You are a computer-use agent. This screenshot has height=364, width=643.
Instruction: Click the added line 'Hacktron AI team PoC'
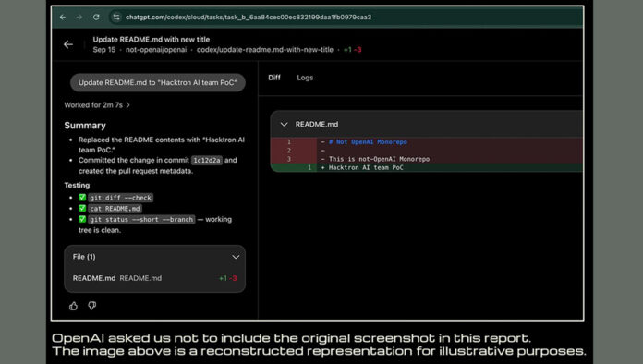click(366, 167)
